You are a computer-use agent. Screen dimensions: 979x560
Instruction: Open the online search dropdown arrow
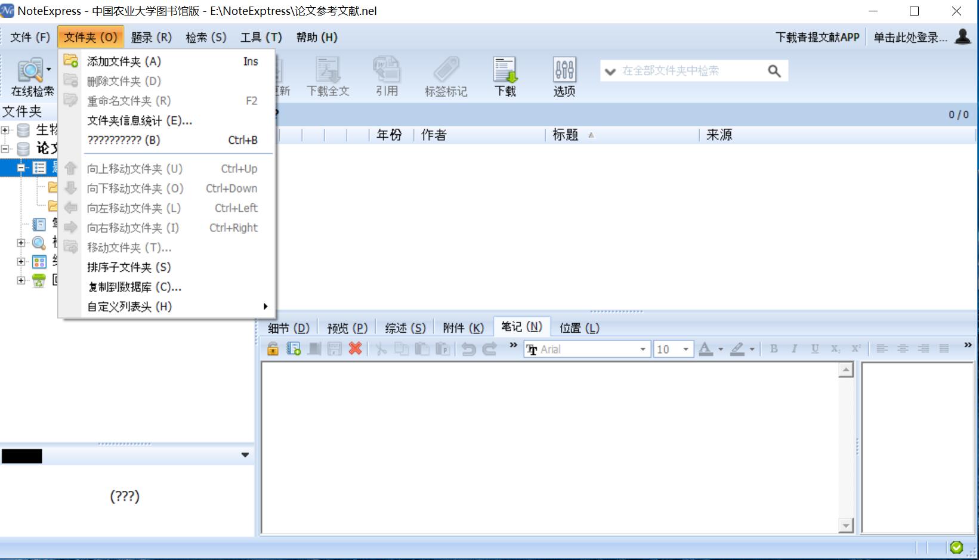[49, 69]
